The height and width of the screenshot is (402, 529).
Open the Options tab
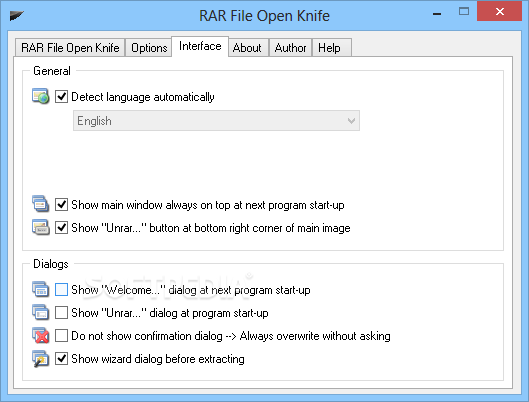click(149, 48)
